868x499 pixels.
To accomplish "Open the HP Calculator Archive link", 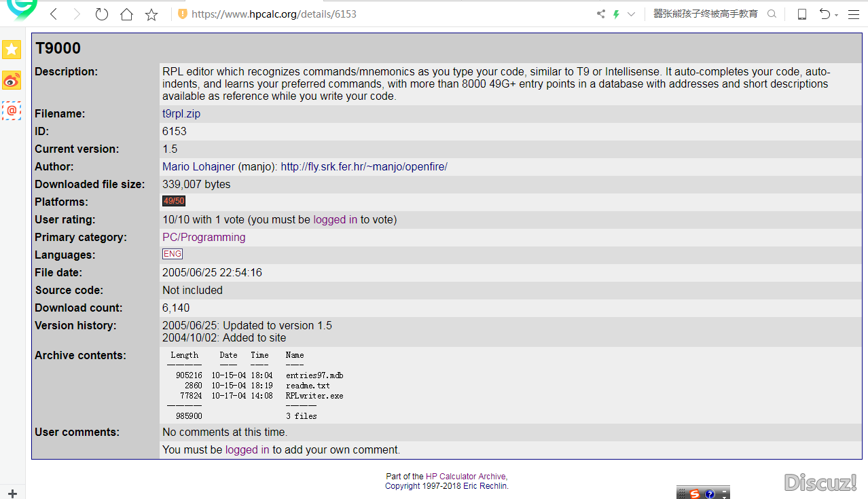I will point(466,477).
